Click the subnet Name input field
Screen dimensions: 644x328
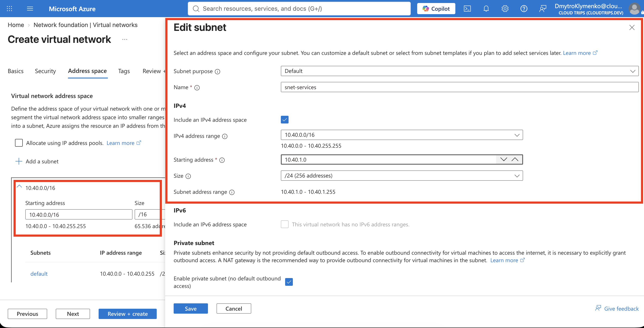tap(459, 87)
